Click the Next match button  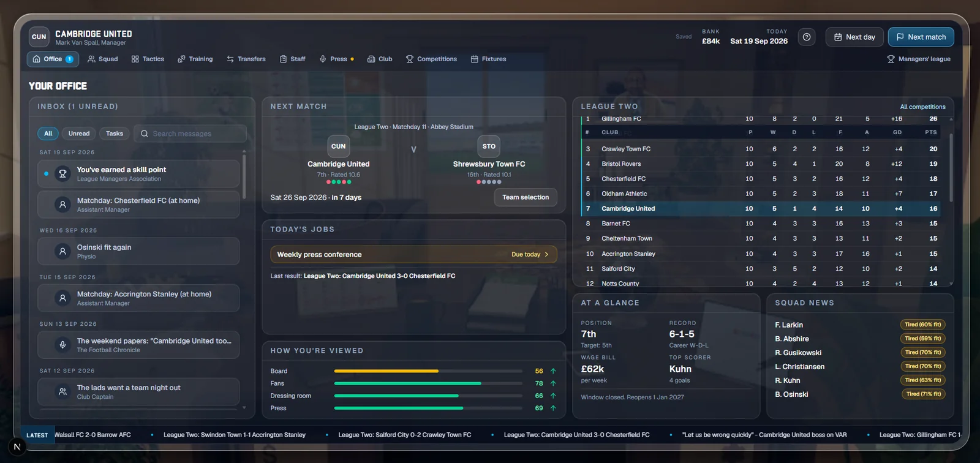921,37
